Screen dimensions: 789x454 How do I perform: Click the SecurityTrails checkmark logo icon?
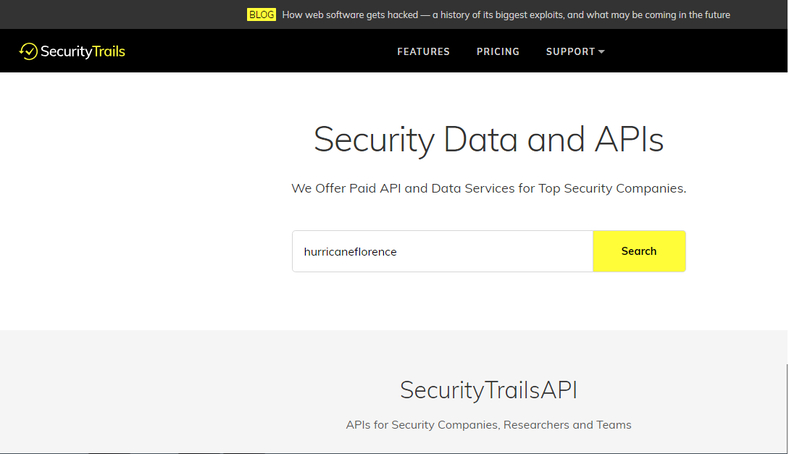pos(29,51)
